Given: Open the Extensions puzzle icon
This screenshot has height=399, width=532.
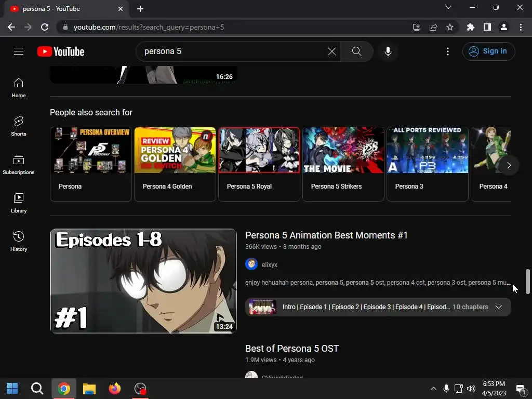Looking at the screenshot, I should [471, 27].
